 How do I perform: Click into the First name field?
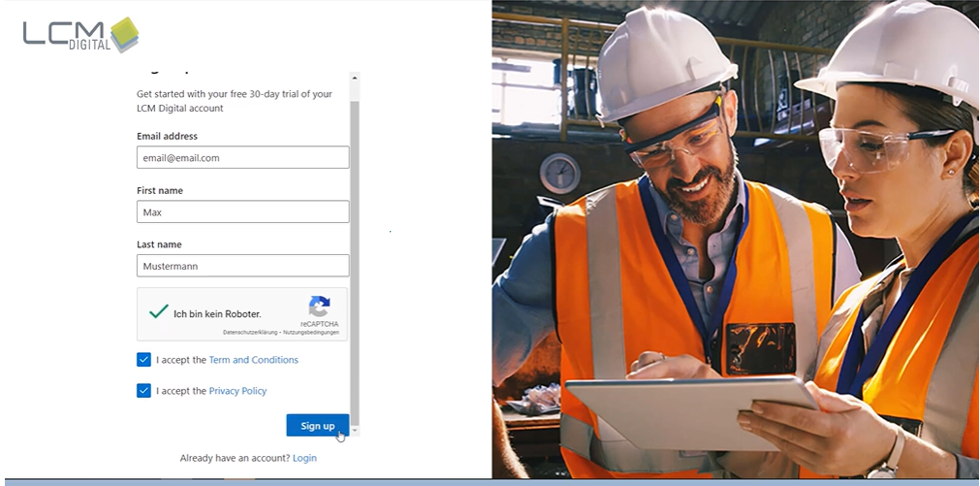[242, 211]
